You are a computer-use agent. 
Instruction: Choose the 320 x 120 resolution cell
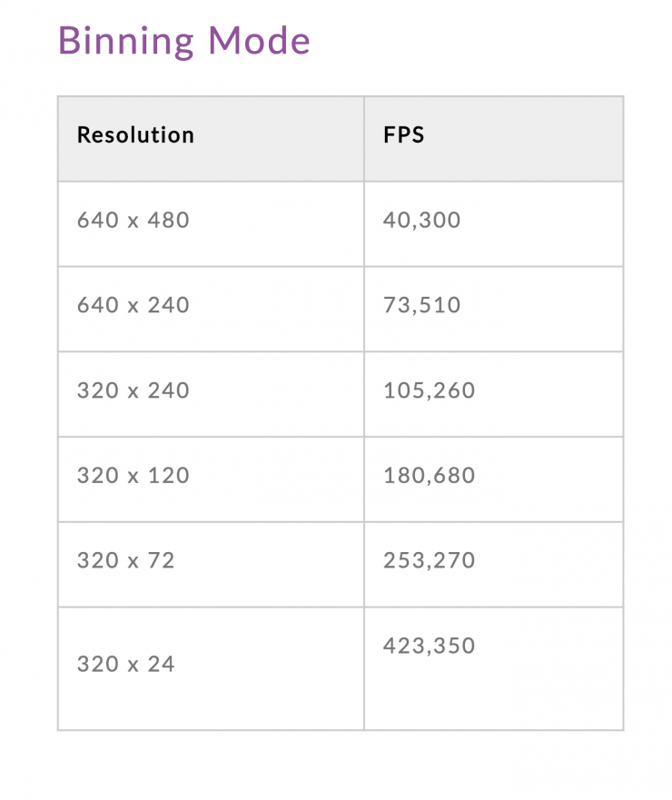pyautogui.click(x=133, y=476)
